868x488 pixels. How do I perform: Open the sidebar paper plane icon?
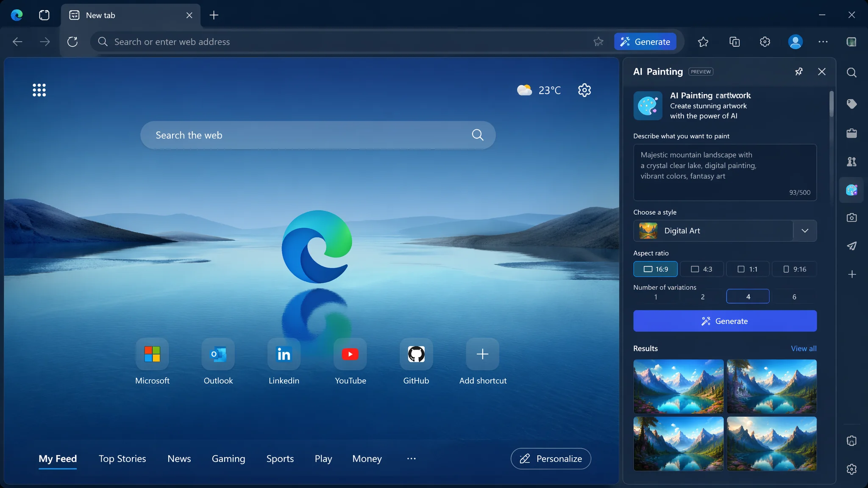pos(851,246)
